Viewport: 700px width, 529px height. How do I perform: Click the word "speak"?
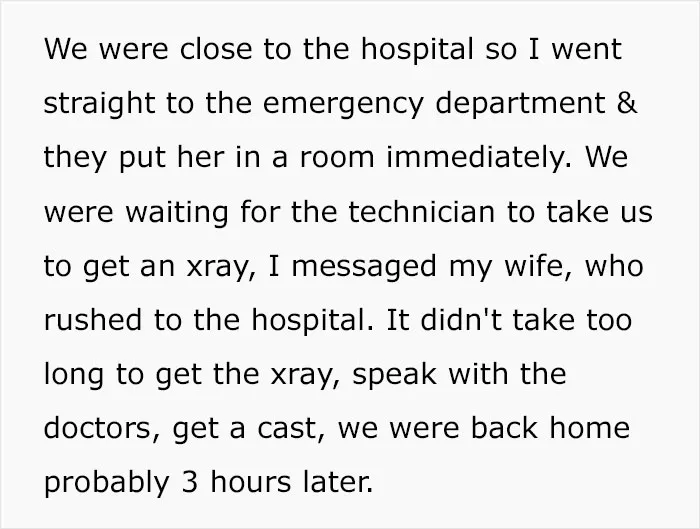394,376
